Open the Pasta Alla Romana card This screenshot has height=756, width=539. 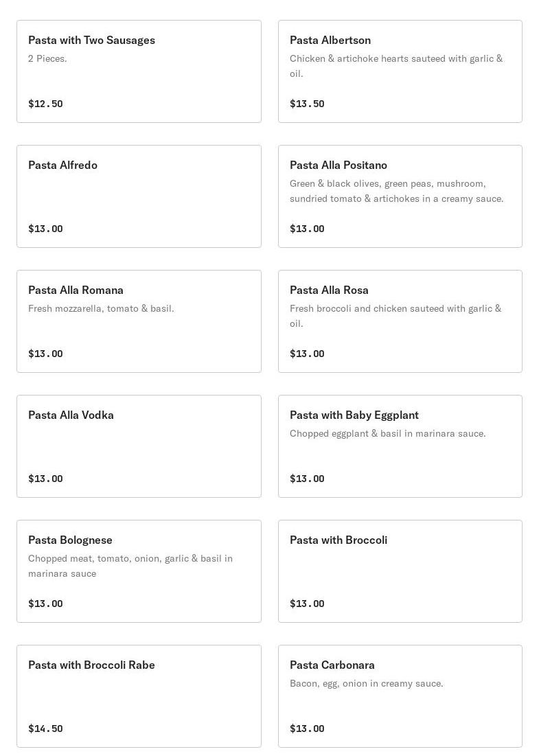coord(139,321)
